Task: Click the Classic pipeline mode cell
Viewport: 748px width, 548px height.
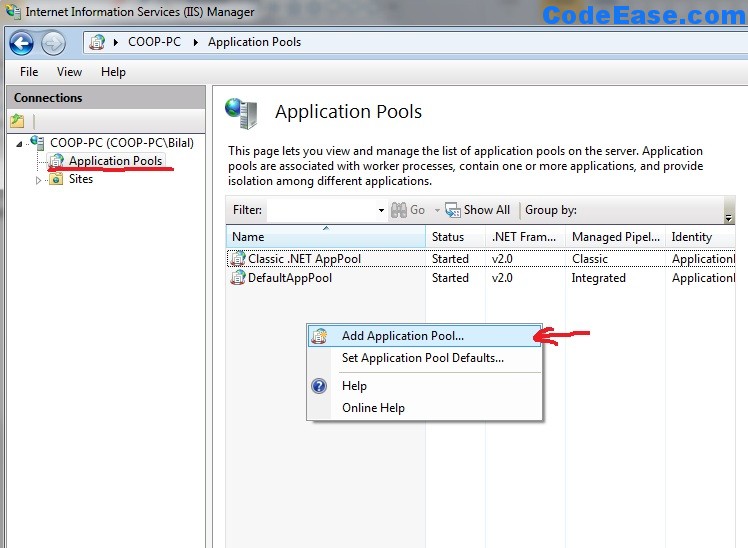Action: click(x=590, y=258)
